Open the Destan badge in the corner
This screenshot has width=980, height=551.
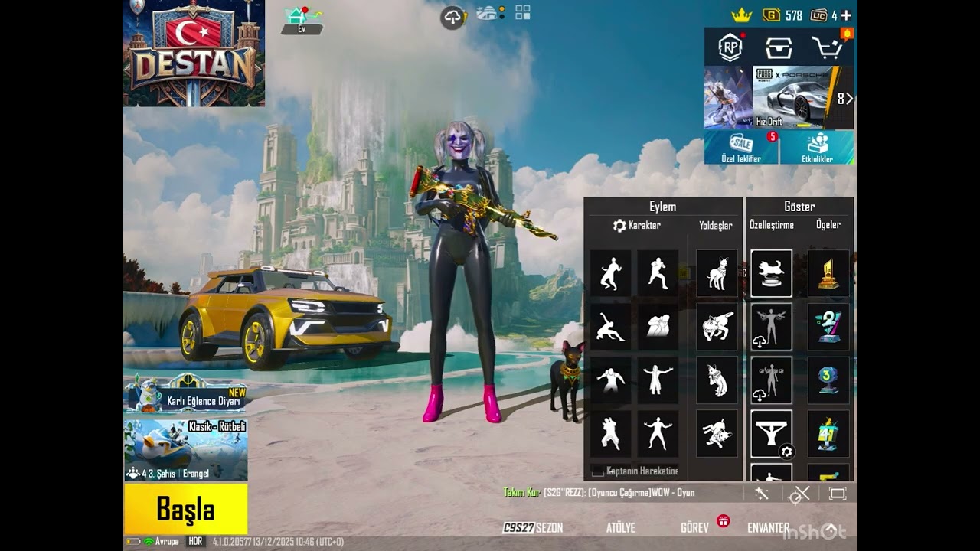(194, 53)
